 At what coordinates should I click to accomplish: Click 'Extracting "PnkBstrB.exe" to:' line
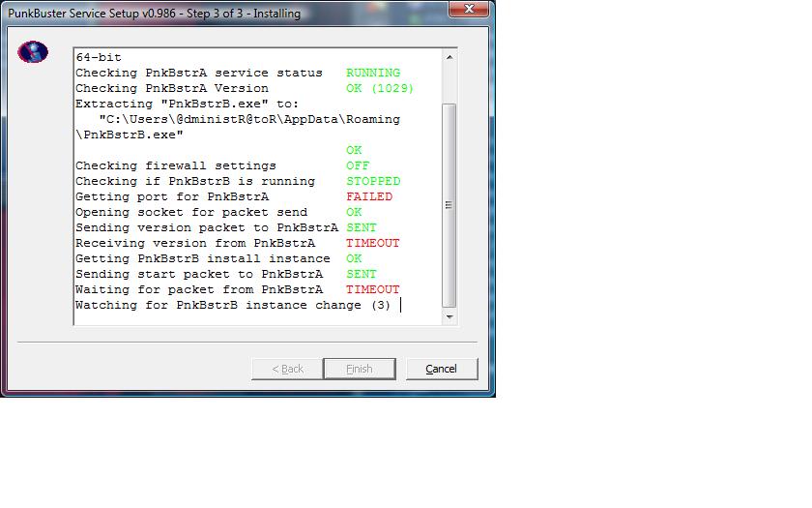(187, 104)
